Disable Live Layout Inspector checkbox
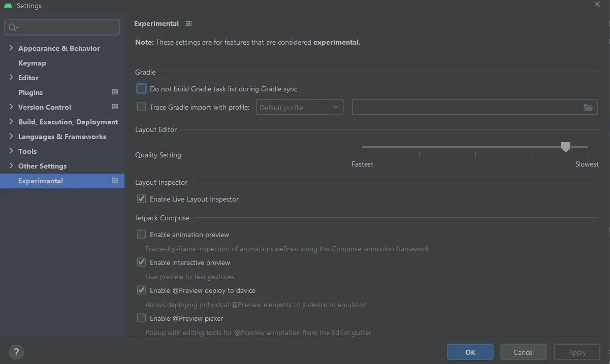The image size is (610, 364). point(142,199)
